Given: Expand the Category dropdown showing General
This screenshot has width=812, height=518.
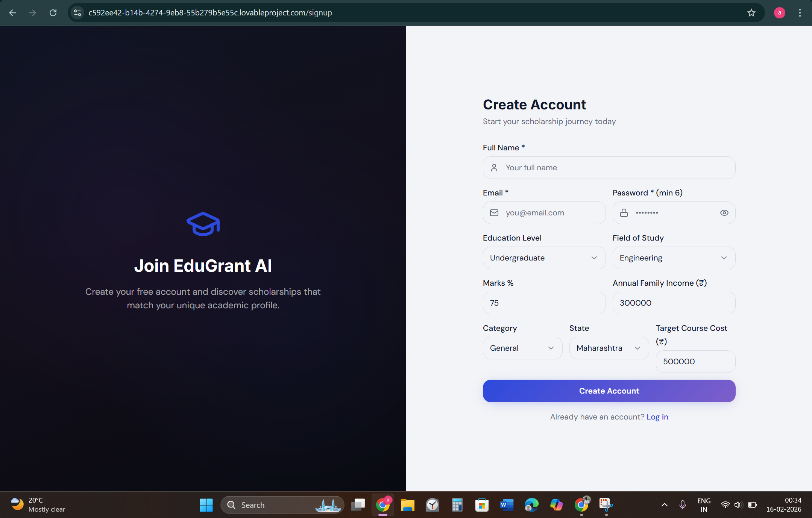Looking at the screenshot, I should tap(522, 348).
